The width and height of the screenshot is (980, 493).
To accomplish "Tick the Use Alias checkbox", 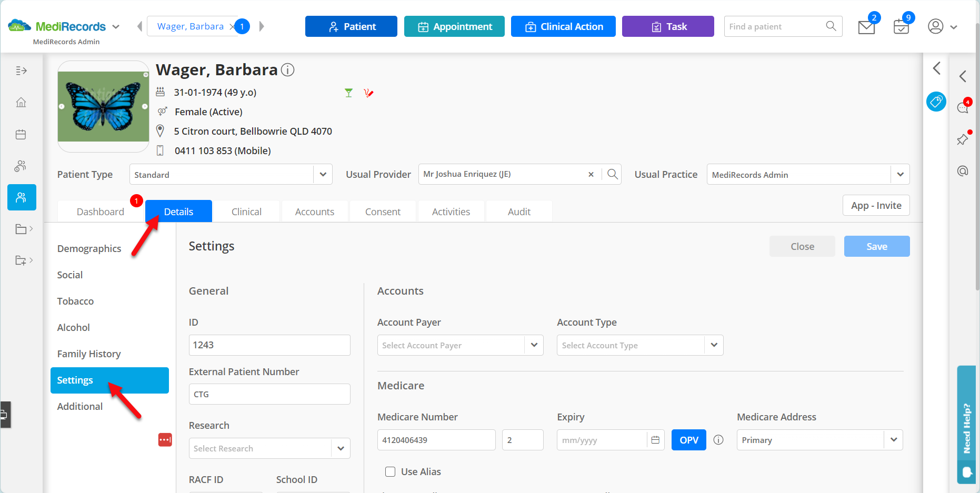I will (390, 471).
